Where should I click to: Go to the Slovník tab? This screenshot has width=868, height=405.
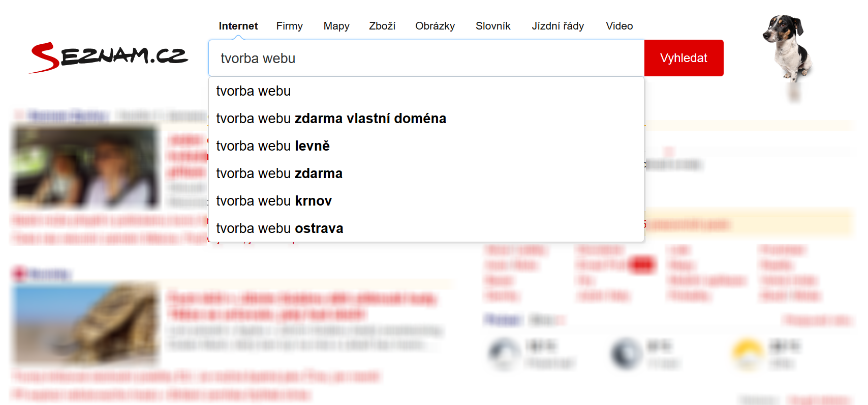[493, 26]
